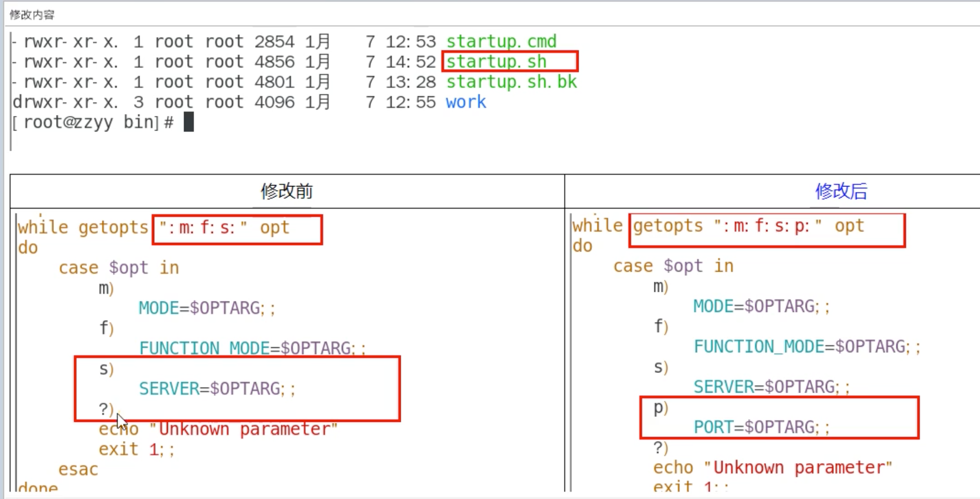Click the '?)' label in the after column

coord(661,448)
